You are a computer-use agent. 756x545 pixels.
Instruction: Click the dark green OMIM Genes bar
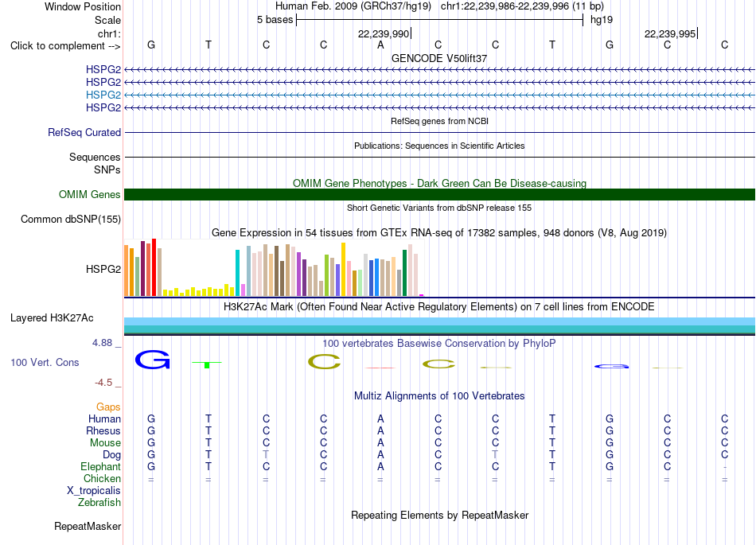pos(439,194)
